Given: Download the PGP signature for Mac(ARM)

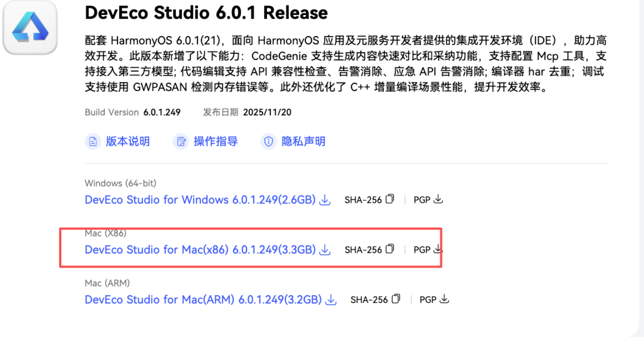Looking at the screenshot, I should [x=444, y=299].
